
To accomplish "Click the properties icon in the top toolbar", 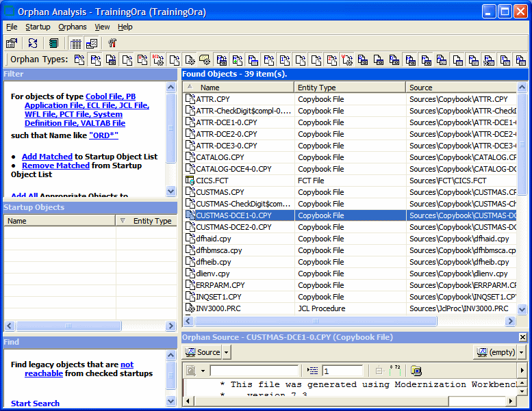I will (12, 43).
